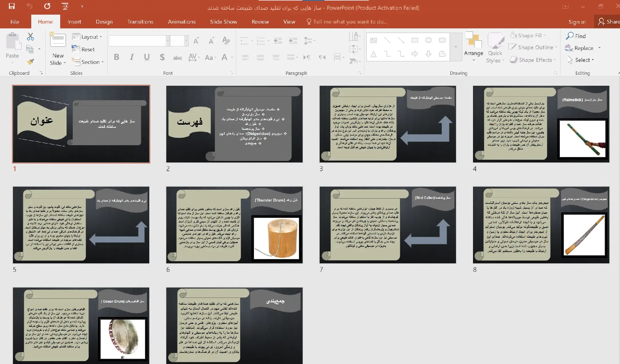The height and width of the screenshot is (364, 620).
Task: Open the Shape Fill dropdown
Action: click(528, 35)
